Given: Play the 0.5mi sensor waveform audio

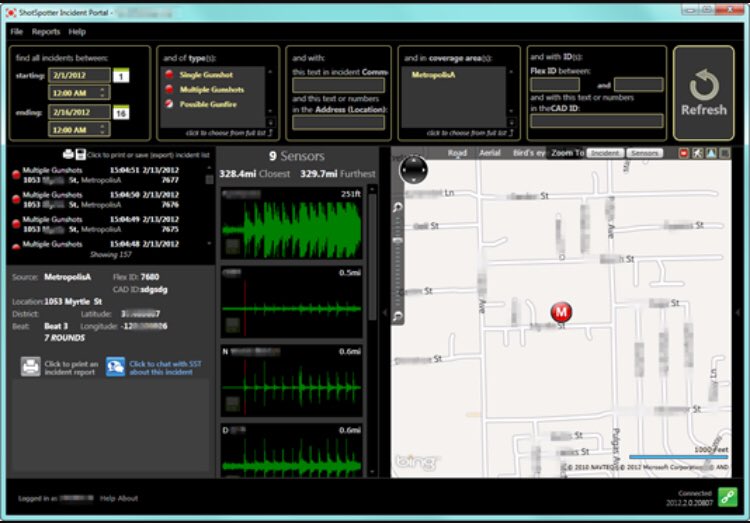Looking at the screenshot, I should click(x=233, y=325).
